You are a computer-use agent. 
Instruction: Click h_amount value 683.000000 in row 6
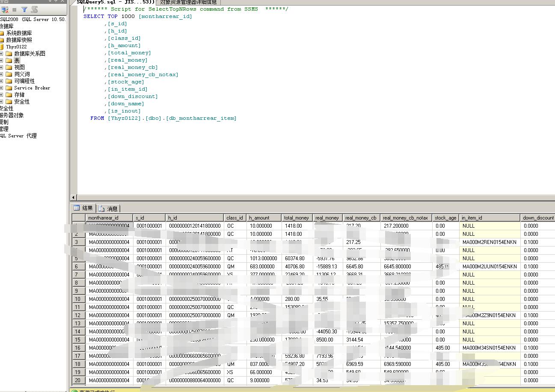click(263, 267)
